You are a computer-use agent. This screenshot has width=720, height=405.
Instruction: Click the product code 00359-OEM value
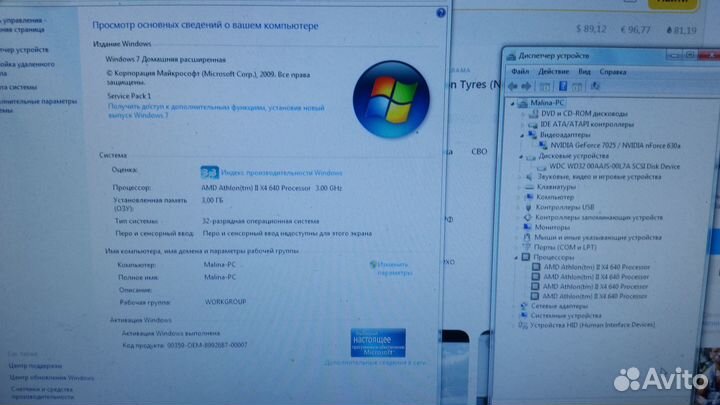click(207, 345)
